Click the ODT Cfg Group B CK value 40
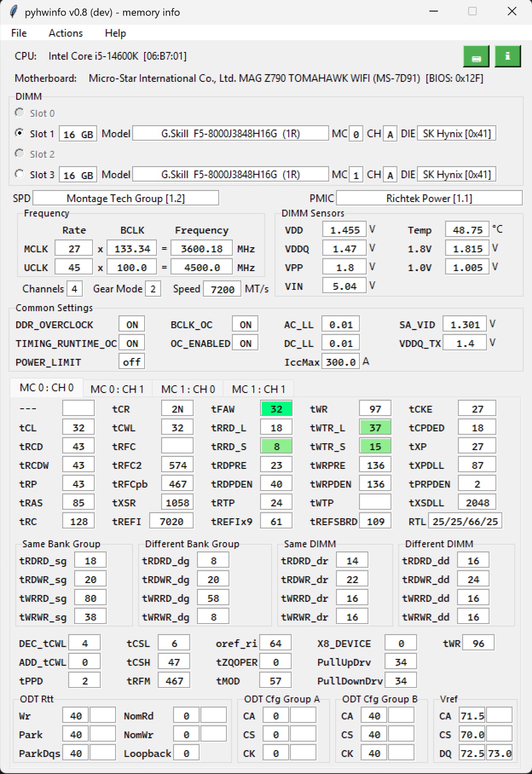532x774 pixels. [374, 754]
